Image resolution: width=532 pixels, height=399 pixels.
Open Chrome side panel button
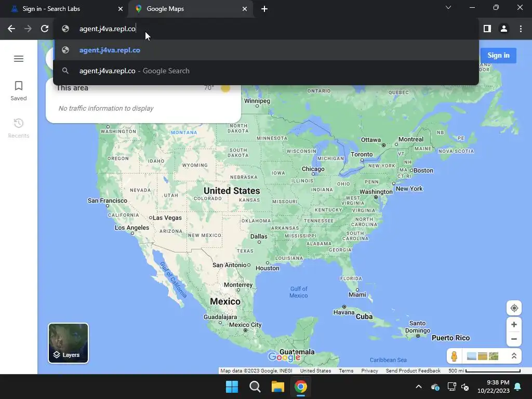[487, 29]
